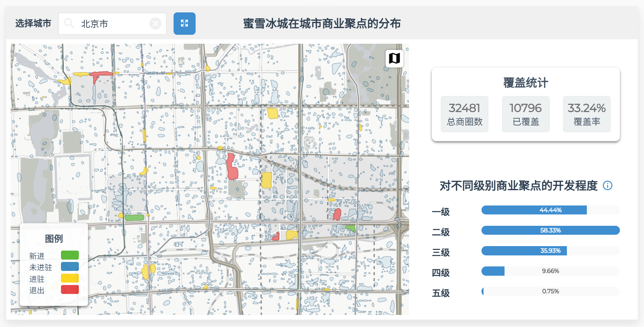Click the blue 未进驻 legend swatch
644x327 pixels.
(70, 266)
